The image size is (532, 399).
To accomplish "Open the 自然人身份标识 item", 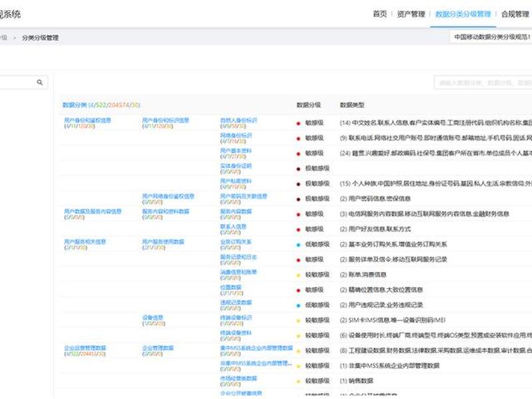I will tap(239, 120).
